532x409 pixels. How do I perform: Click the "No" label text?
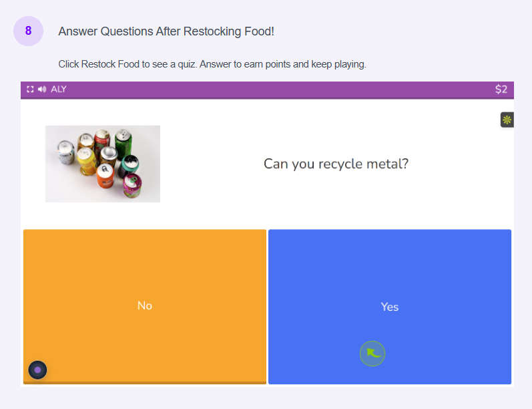pyautogui.click(x=145, y=305)
